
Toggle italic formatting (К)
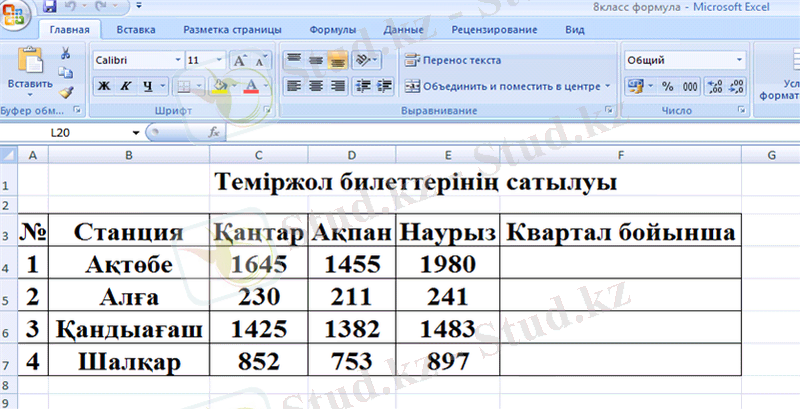coord(126,87)
